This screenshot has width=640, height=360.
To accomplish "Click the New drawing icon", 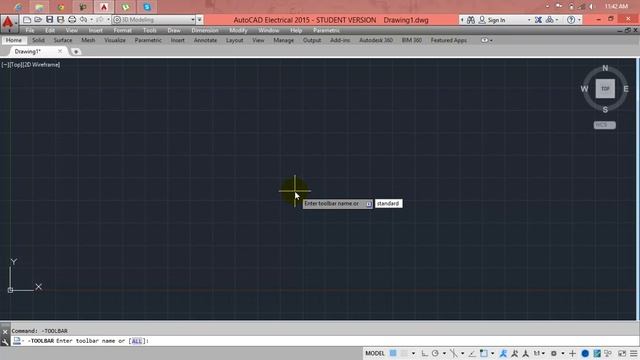I will click(27, 20).
